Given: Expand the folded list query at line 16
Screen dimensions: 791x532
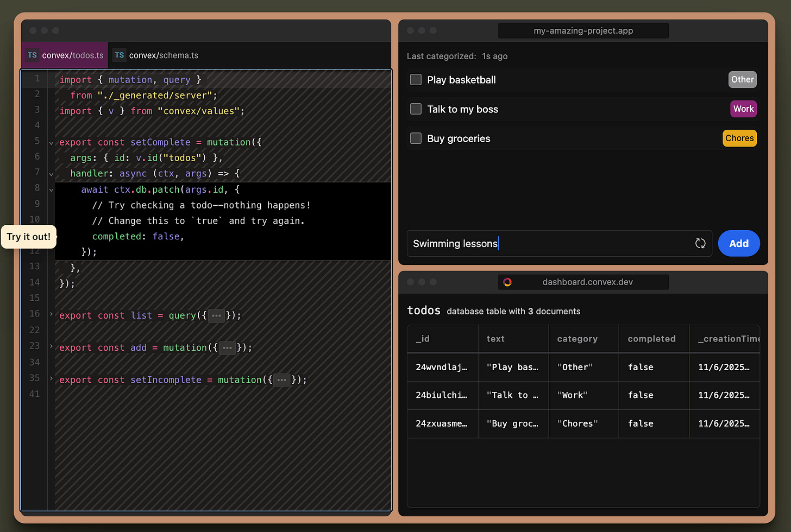Looking at the screenshot, I should (x=51, y=314).
